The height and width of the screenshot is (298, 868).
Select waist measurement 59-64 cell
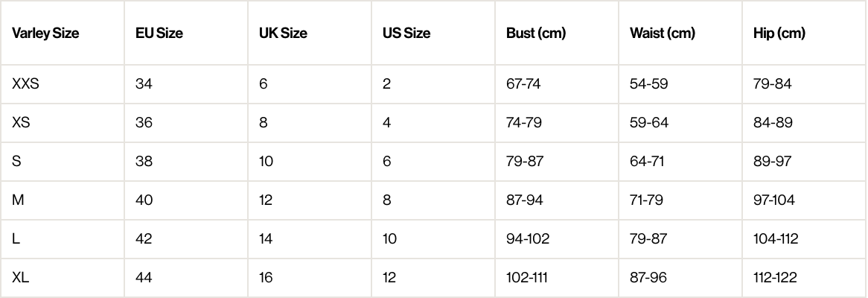[649, 123]
